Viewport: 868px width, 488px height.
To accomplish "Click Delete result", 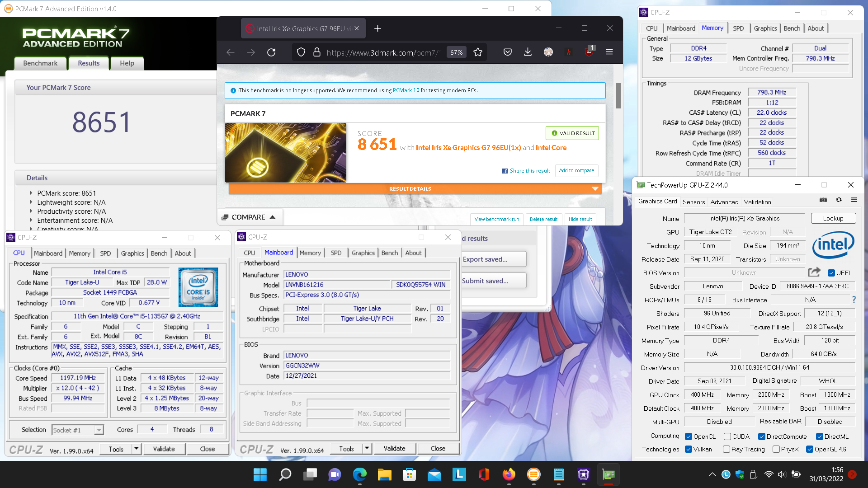I will click(543, 219).
